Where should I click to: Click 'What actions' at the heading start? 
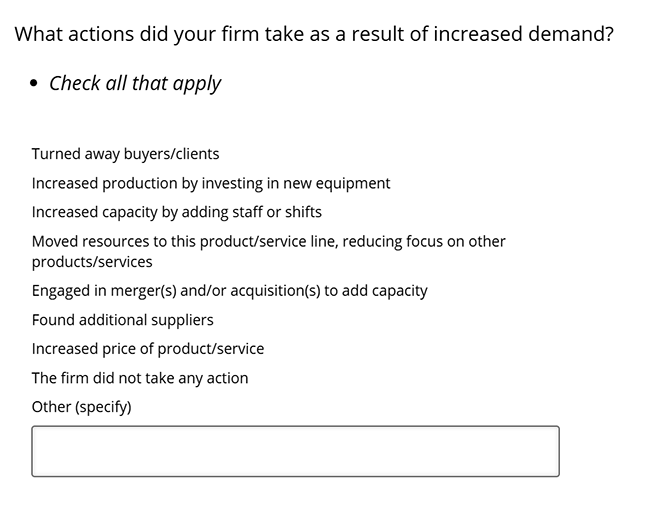point(74,34)
